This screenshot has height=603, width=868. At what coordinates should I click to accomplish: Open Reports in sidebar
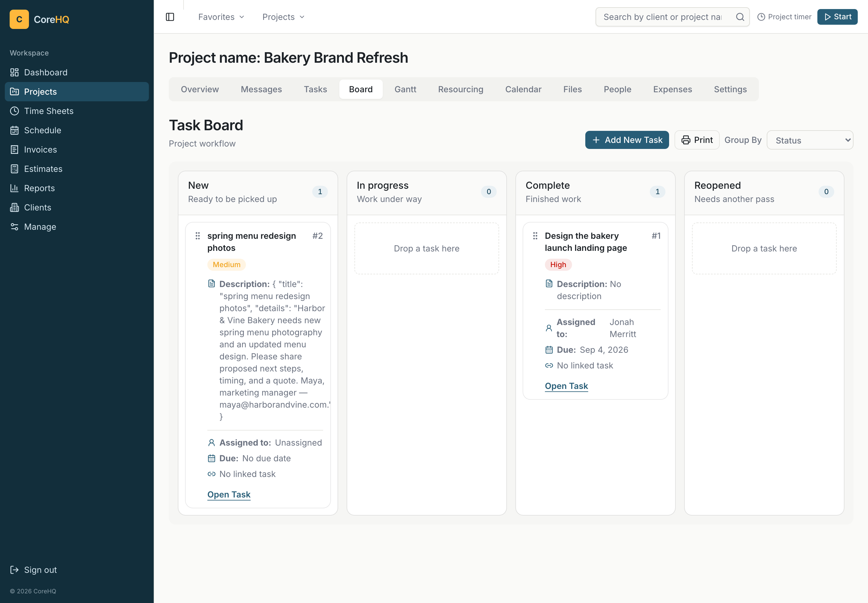(x=77, y=188)
